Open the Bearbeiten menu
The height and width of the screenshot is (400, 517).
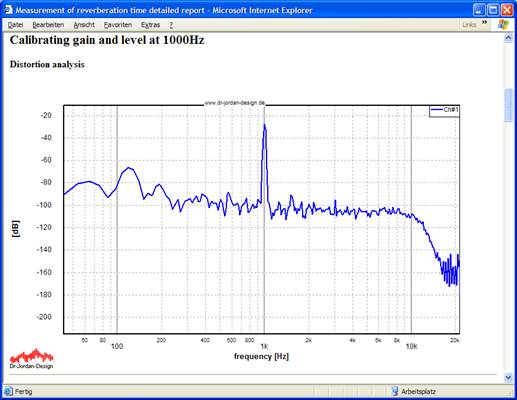coord(48,25)
